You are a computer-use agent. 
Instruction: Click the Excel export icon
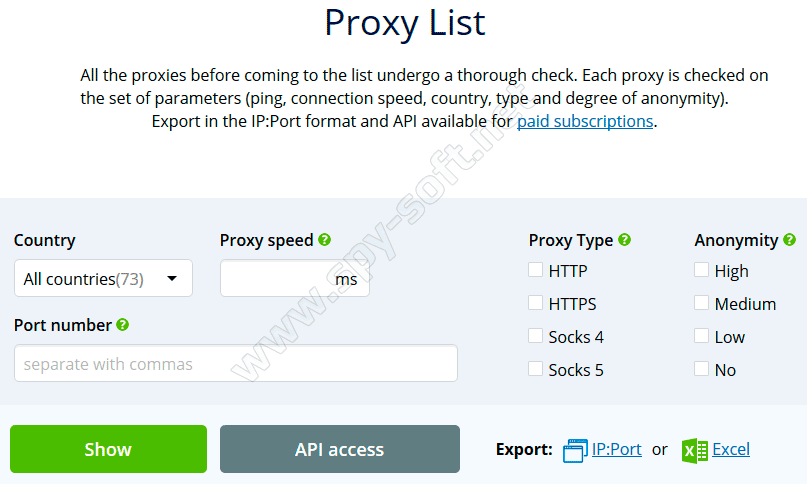coord(695,450)
